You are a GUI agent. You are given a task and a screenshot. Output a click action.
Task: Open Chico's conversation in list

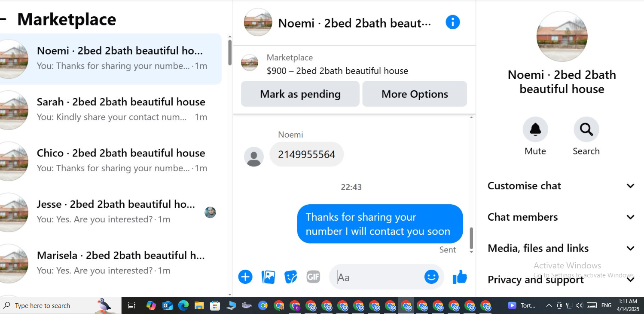[111, 161]
